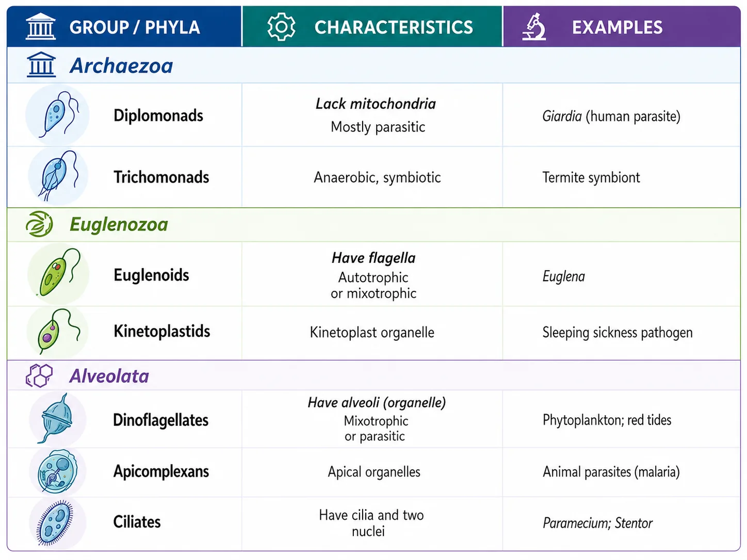Image resolution: width=747 pixels, height=560 pixels.
Task: Click the Apicomplexans cell icon
Action: (57, 471)
